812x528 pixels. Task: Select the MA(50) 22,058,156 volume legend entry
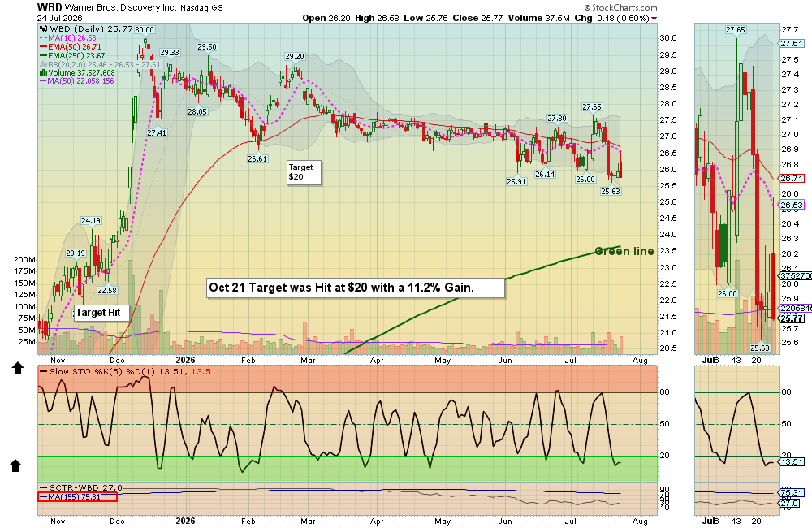click(x=76, y=81)
